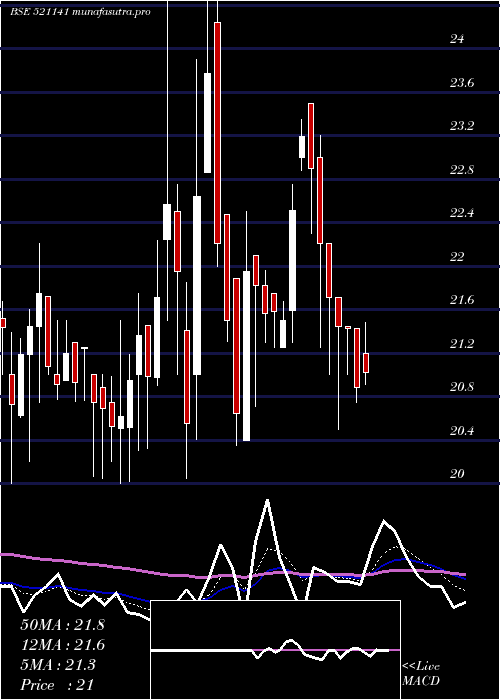Click the '<<Live MACD' label
The width and height of the screenshot is (500, 700).
421,674
